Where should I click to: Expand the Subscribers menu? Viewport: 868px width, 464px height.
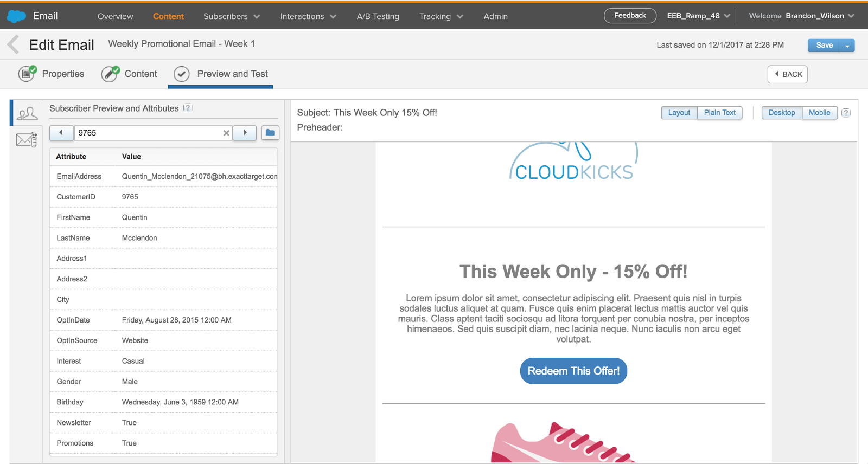tap(232, 16)
